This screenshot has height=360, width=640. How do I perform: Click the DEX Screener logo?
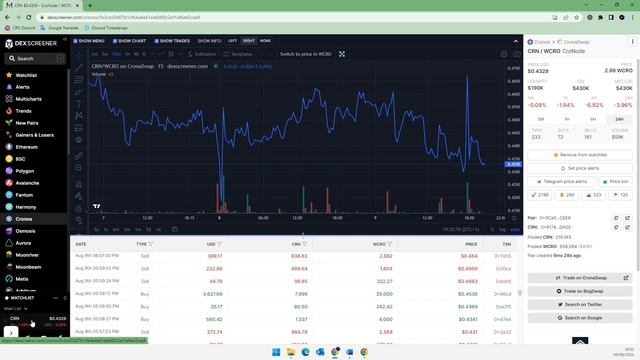(x=31, y=43)
